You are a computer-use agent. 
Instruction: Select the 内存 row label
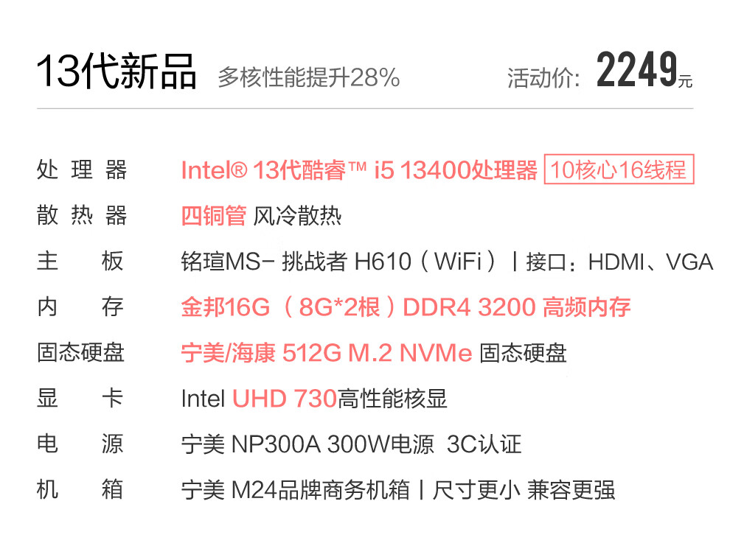80,307
